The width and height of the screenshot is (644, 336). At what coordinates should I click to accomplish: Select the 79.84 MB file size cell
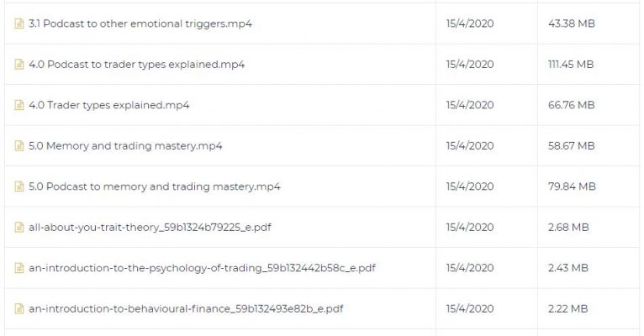coord(572,186)
